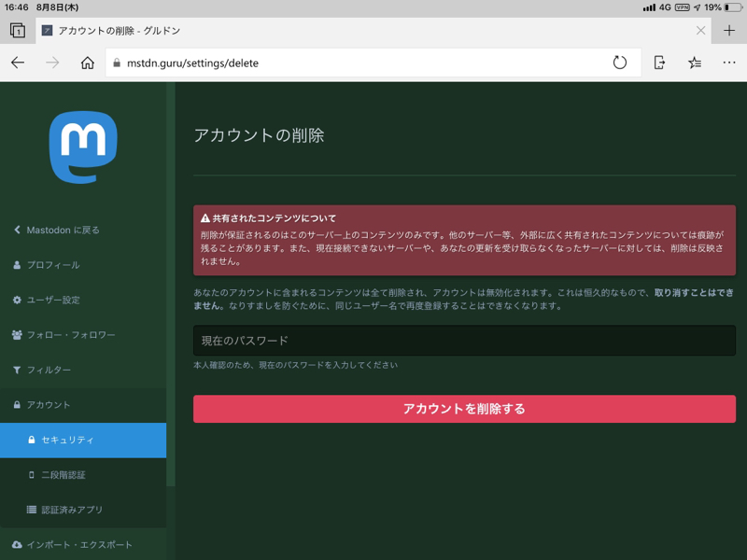Click the gear icon beside ユーザー設定
This screenshot has width=747, height=560.
click(17, 300)
